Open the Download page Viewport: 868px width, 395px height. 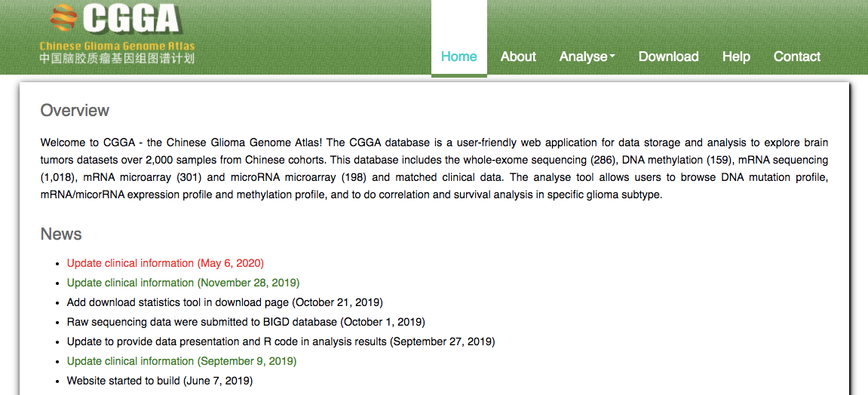(x=668, y=57)
